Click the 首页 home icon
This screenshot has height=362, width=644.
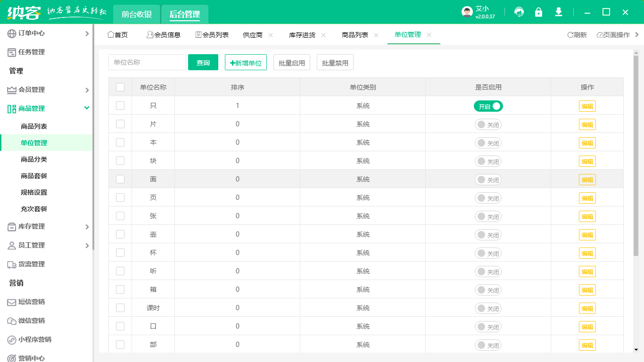(111, 34)
